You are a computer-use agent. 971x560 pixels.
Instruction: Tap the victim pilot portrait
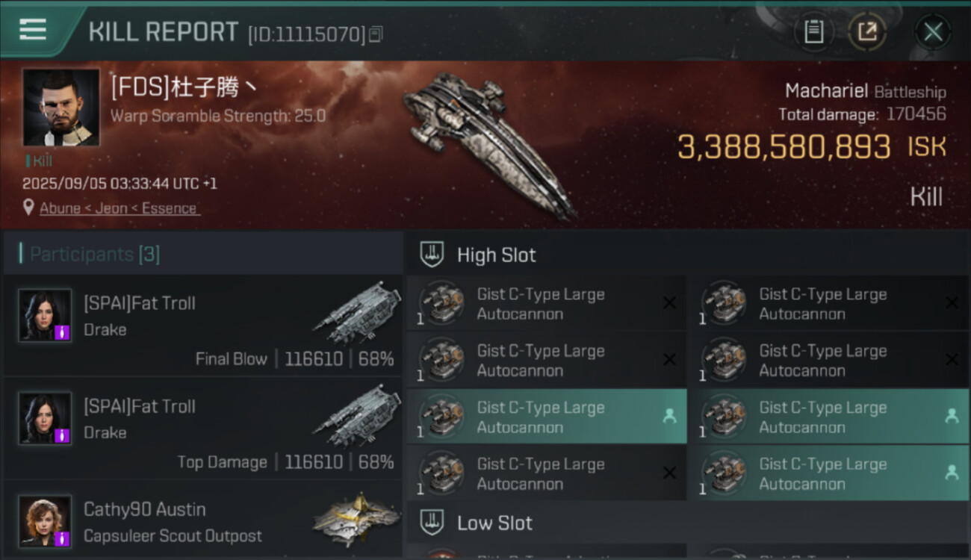click(61, 107)
